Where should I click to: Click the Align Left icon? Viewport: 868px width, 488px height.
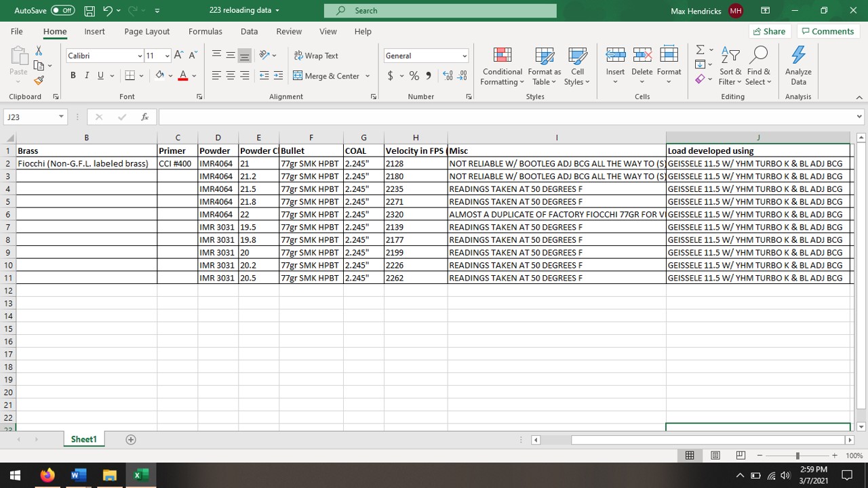point(216,75)
